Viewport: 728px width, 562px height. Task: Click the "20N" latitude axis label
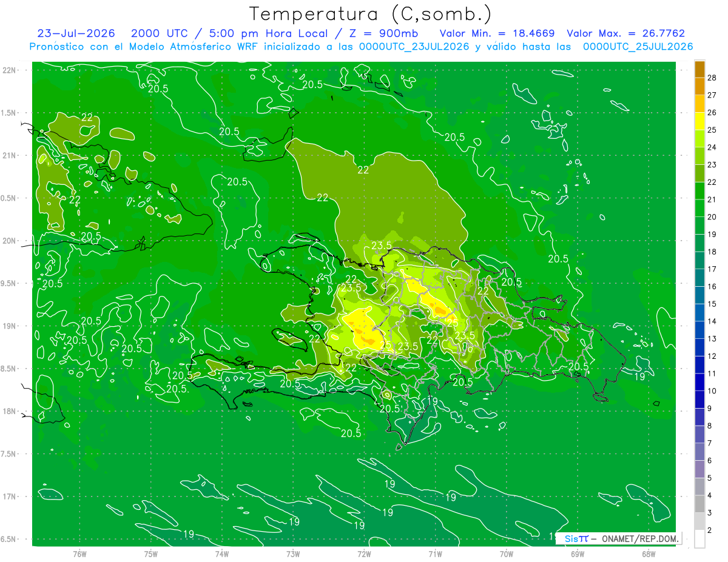coord(9,241)
